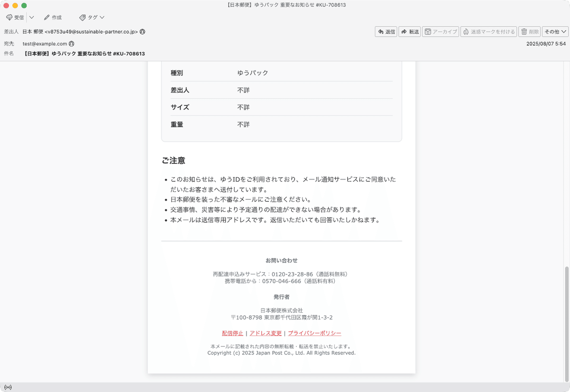The width and height of the screenshot is (570, 392).
Task: Forward the email via the 転送 arrow icon
Action: (x=409, y=31)
